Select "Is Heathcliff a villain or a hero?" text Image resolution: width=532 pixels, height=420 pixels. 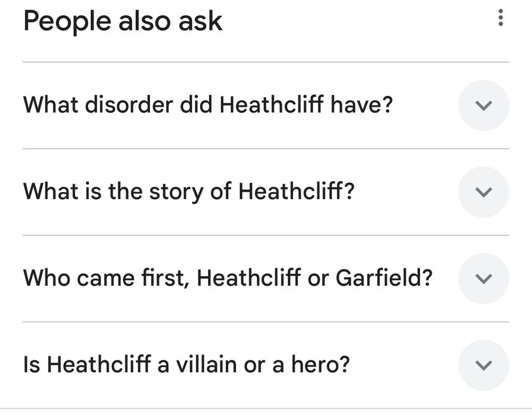tap(186, 365)
